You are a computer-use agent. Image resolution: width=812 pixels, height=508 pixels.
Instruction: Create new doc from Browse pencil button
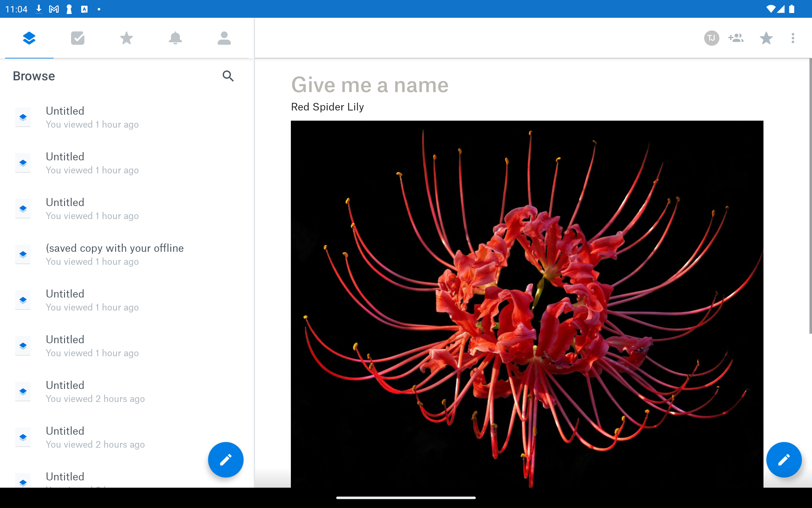coord(226,460)
